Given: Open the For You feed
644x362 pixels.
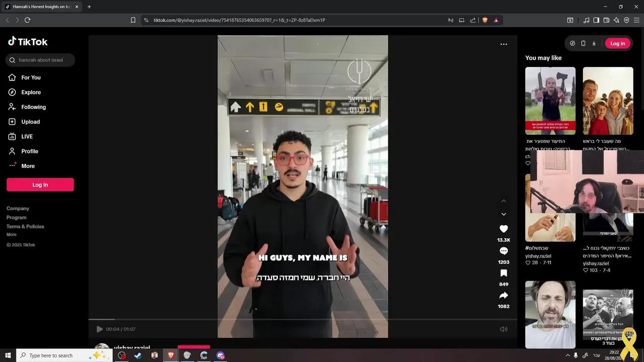Looking at the screenshot, I should coord(24,77).
